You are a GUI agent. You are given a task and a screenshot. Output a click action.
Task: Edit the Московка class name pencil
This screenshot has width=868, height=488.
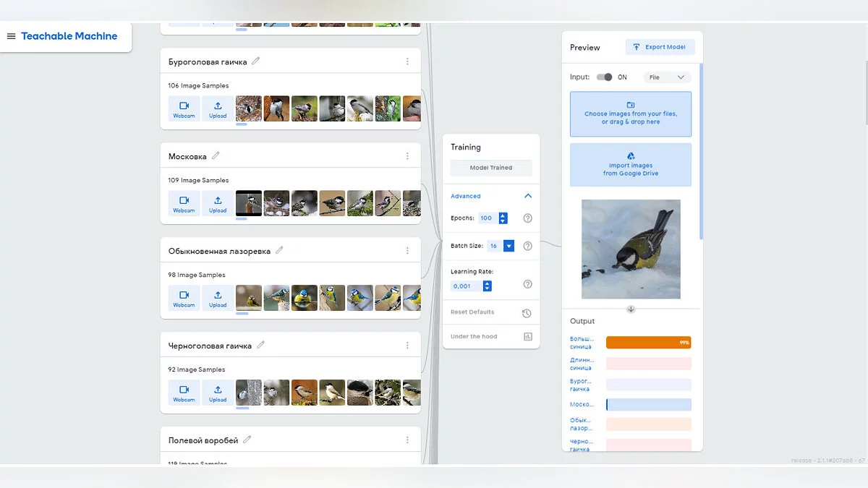(x=216, y=156)
